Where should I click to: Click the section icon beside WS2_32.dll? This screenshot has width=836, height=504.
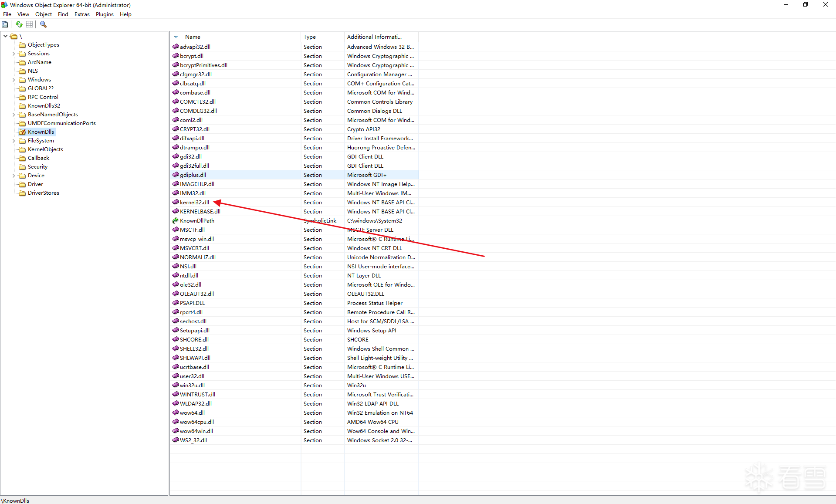click(176, 440)
